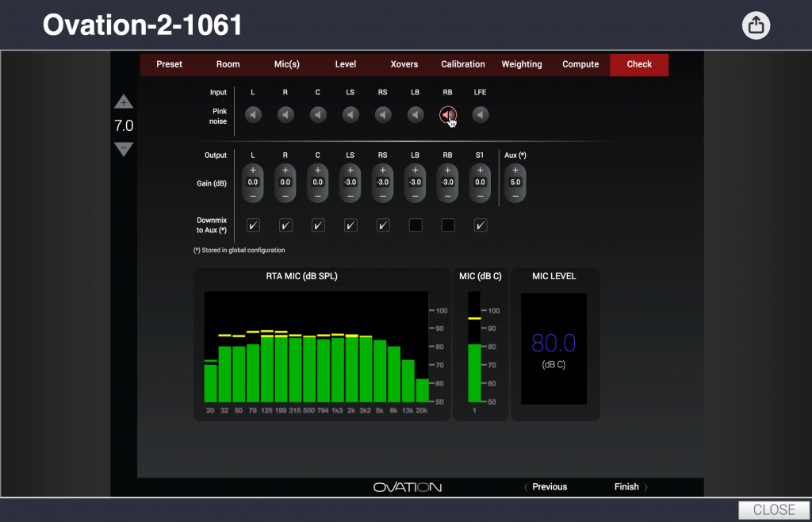Decrease output RS gain with minus
Screen dimensions: 812x522
pos(383,196)
